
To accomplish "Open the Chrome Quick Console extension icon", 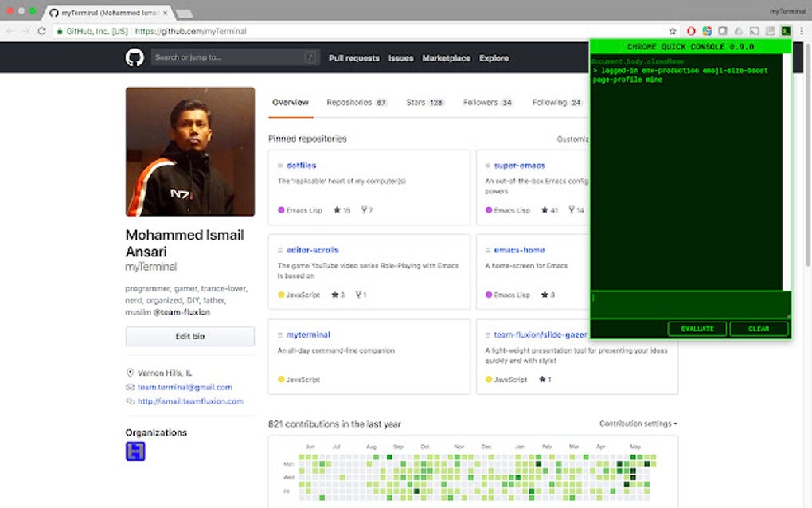I will tap(786, 31).
